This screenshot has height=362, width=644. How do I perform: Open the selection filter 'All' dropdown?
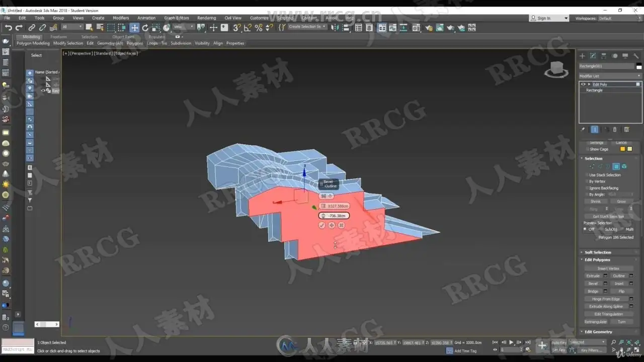coord(72,27)
